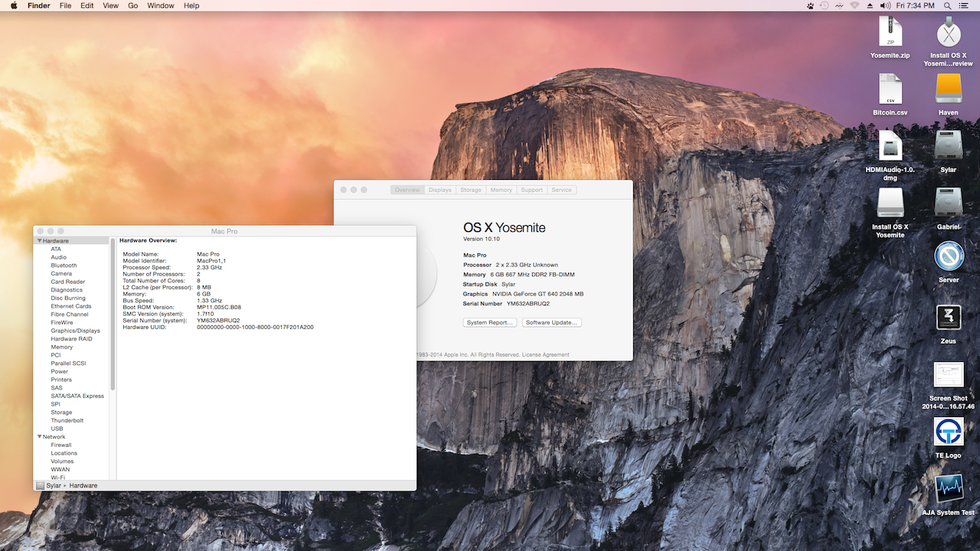
Task: Select USB in the sidebar
Action: click(x=57, y=429)
